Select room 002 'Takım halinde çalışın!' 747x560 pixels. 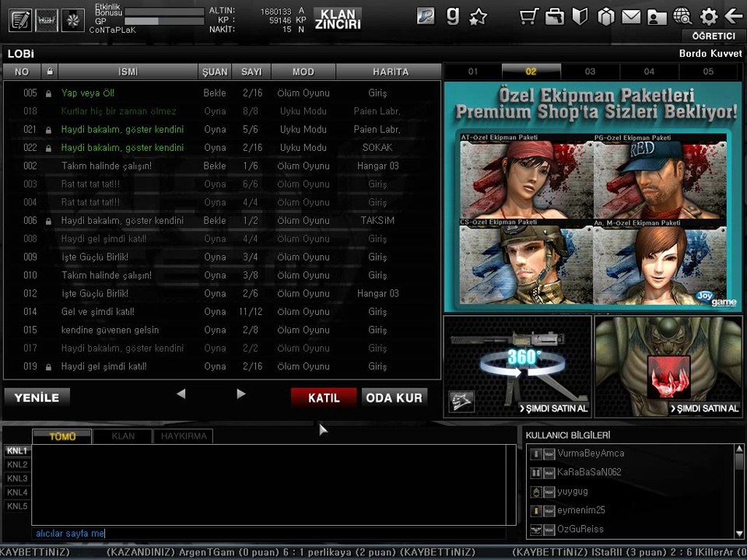222,166
